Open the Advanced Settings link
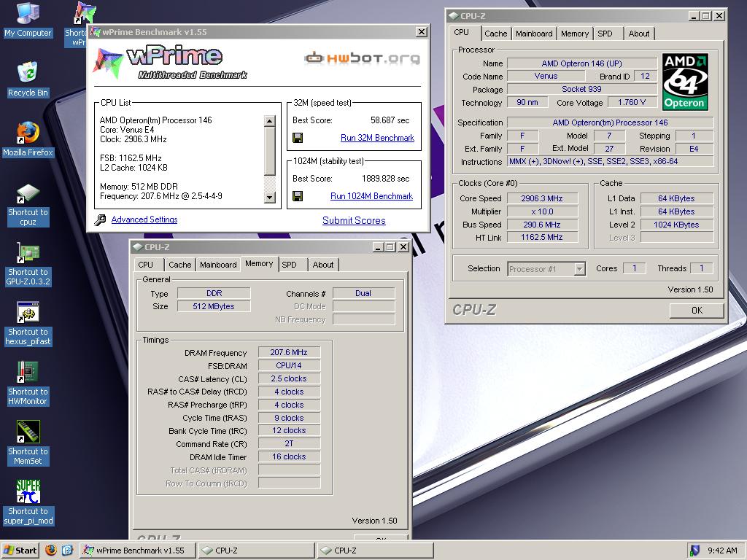This screenshot has width=747, height=560. point(144,219)
